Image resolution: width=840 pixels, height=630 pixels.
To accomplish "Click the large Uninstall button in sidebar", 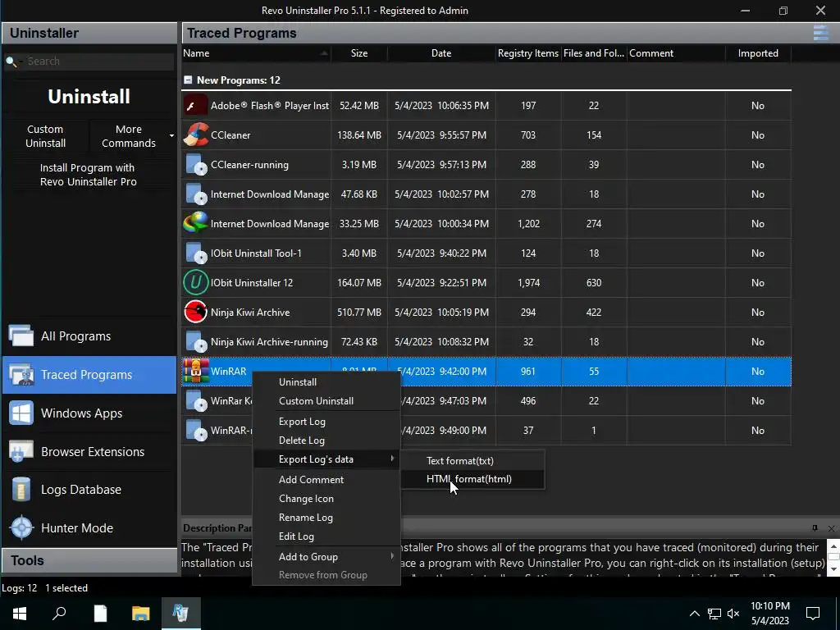I will [x=89, y=97].
